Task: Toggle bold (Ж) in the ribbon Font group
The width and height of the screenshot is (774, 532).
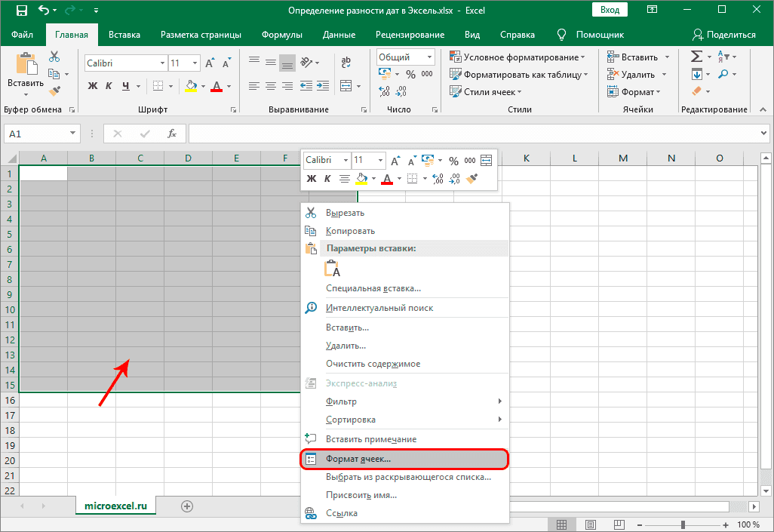Action: tap(93, 86)
